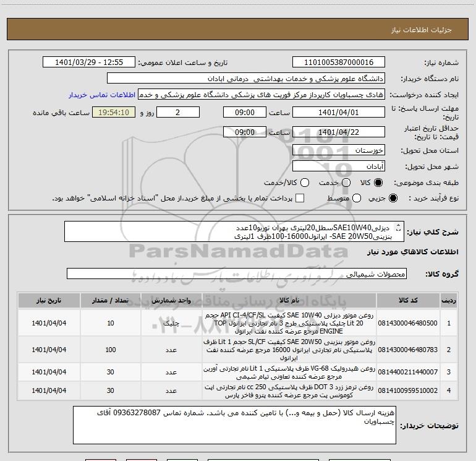Screen dimensions: 476x461
Task: Select the کالا radio button
Action: pyautogui.click(x=378, y=183)
